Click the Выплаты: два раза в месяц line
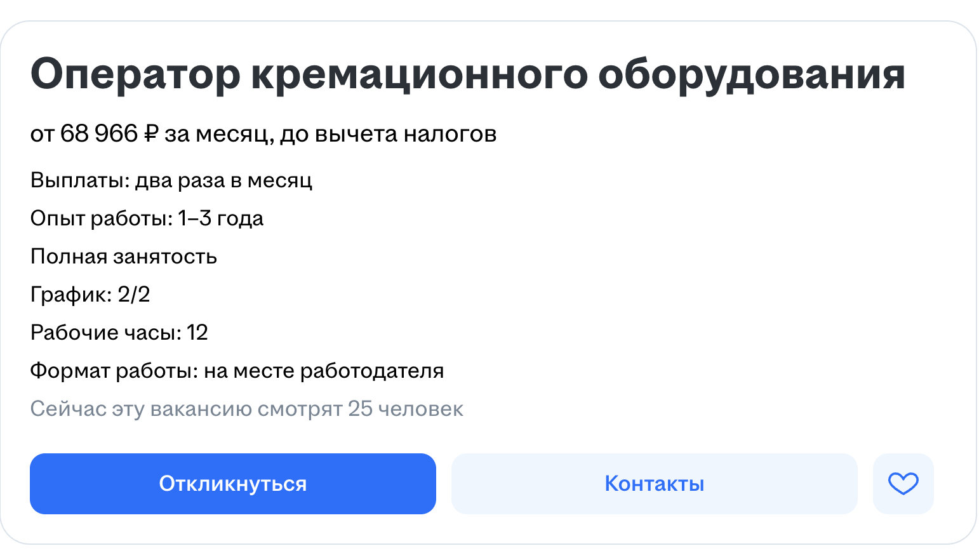 pos(171,181)
